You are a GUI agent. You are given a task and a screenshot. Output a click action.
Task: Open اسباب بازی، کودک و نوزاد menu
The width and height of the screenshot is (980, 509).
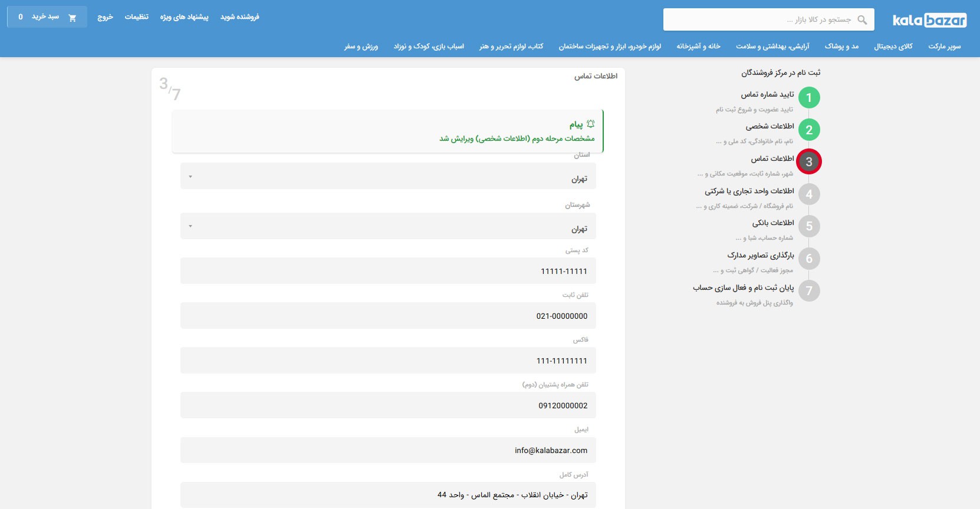429,47
